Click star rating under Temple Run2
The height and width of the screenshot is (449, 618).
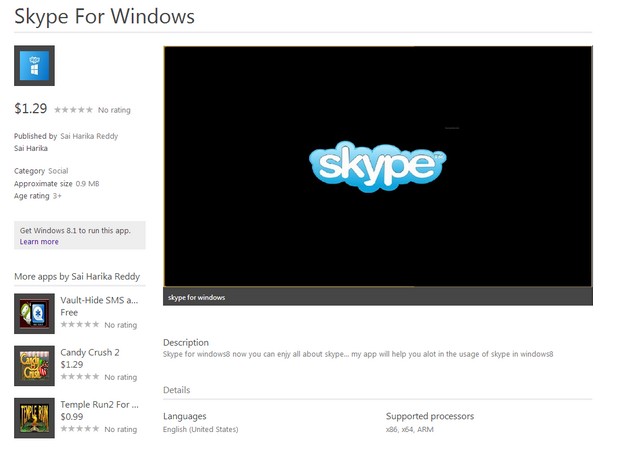[80, 429]
